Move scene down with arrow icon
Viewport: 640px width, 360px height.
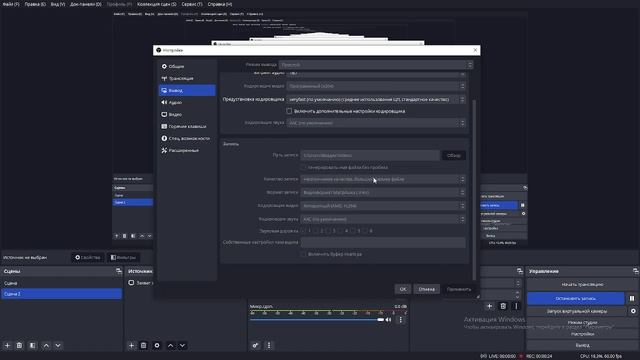tap(58, 345)
